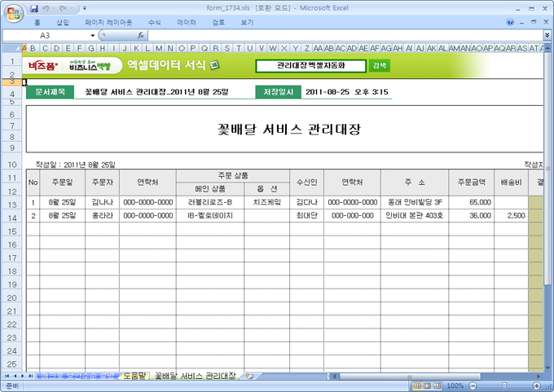Click the Office button
Screen dimensions: 554x392
14,11
